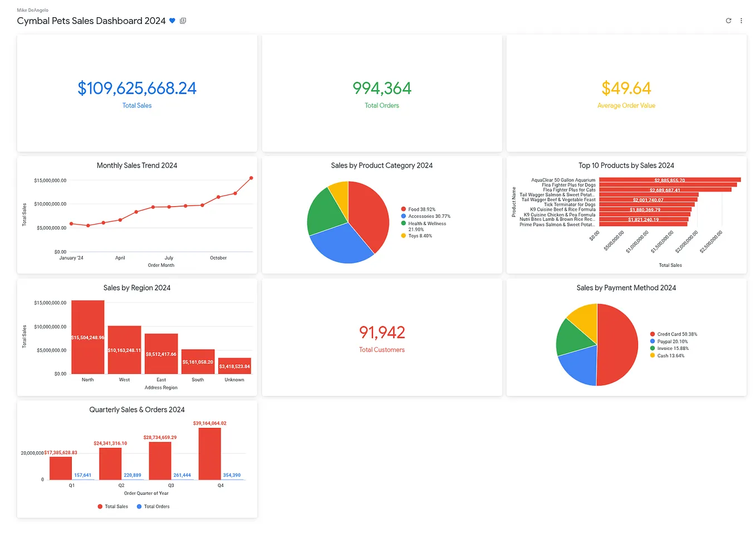Select the North bar in Sales by Region
Screen dimensions: 756x536
click(x=87, y=336)
